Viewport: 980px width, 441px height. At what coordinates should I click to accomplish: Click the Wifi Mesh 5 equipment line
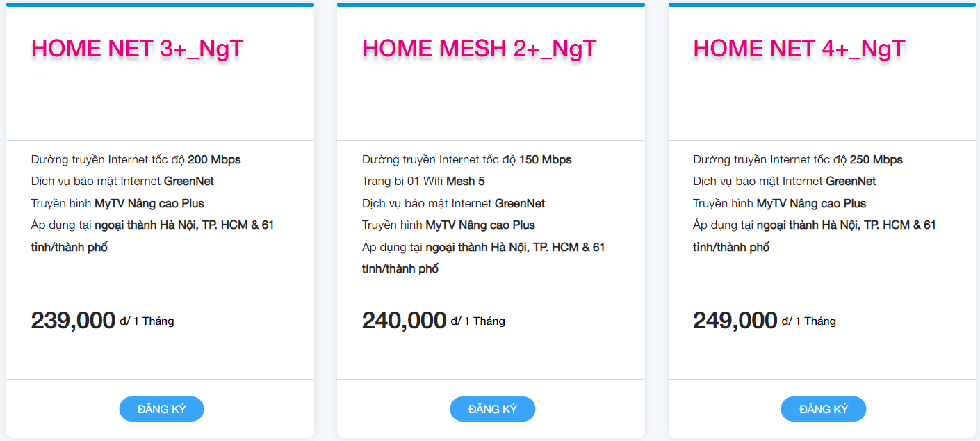(x=423, y=182)
